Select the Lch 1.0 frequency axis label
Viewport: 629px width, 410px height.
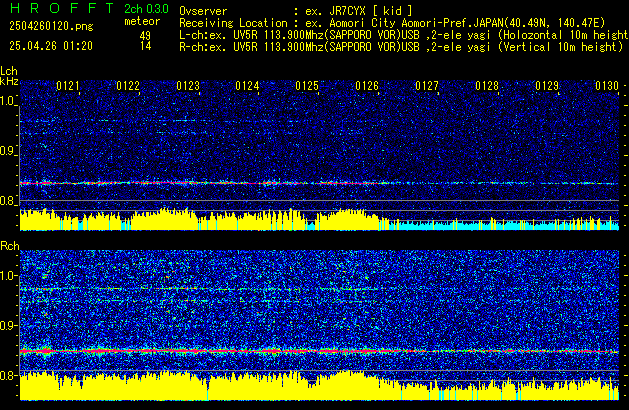(8, 101)
